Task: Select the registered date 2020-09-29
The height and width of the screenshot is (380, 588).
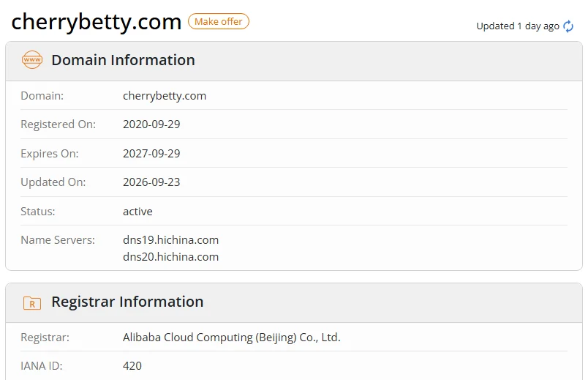Action: coord(151,124)
